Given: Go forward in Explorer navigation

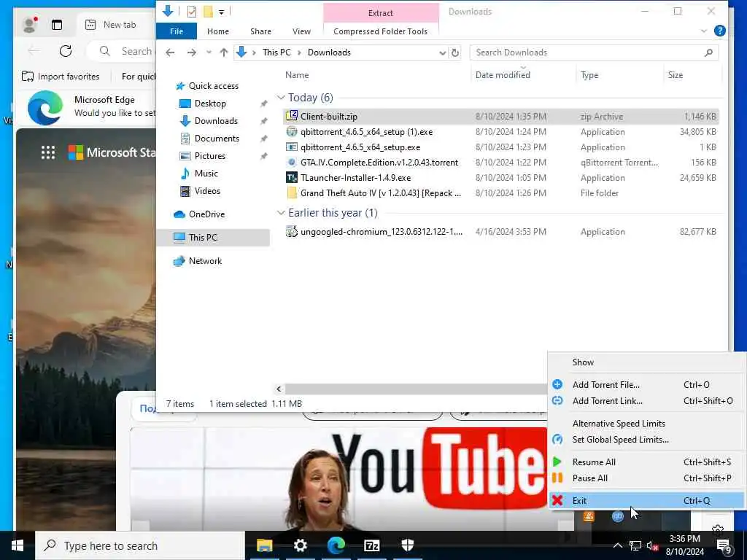Looking at the screenshot, I should pyautogui.click(x=192, y=52).
